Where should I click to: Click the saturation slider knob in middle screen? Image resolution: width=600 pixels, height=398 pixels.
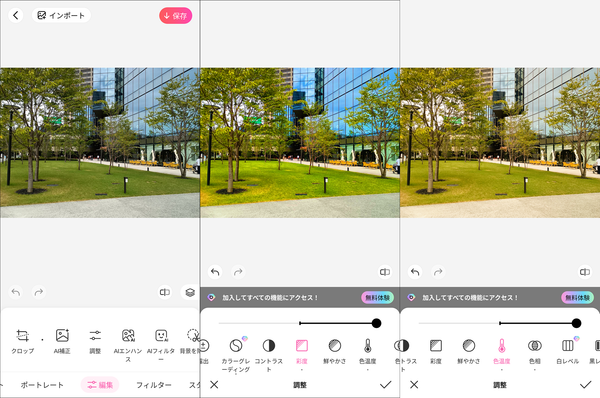[377, 323]
